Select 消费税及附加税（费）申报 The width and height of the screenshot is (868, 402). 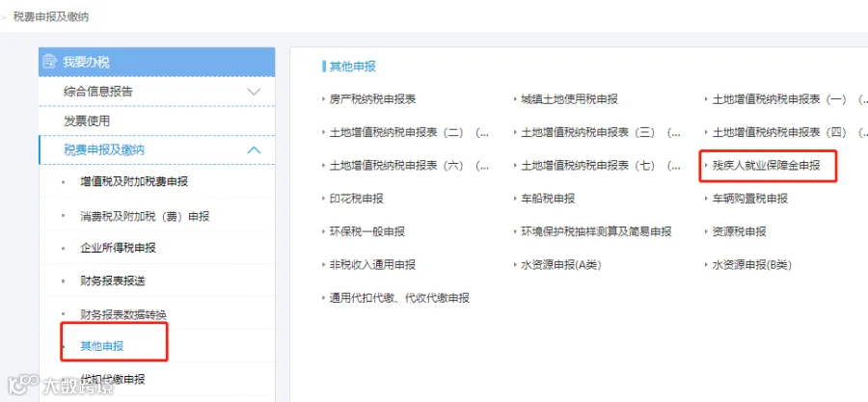tap(145, 216)
